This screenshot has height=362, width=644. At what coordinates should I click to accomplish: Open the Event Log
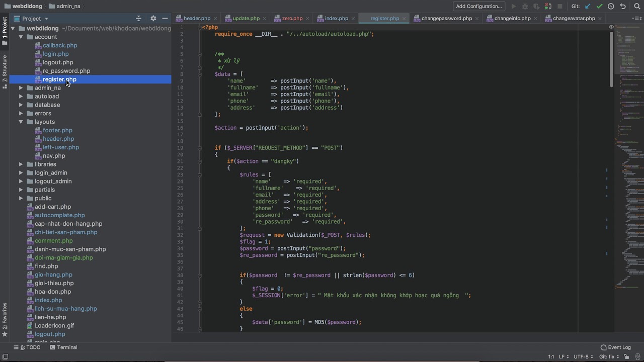[x=615, y=347]
